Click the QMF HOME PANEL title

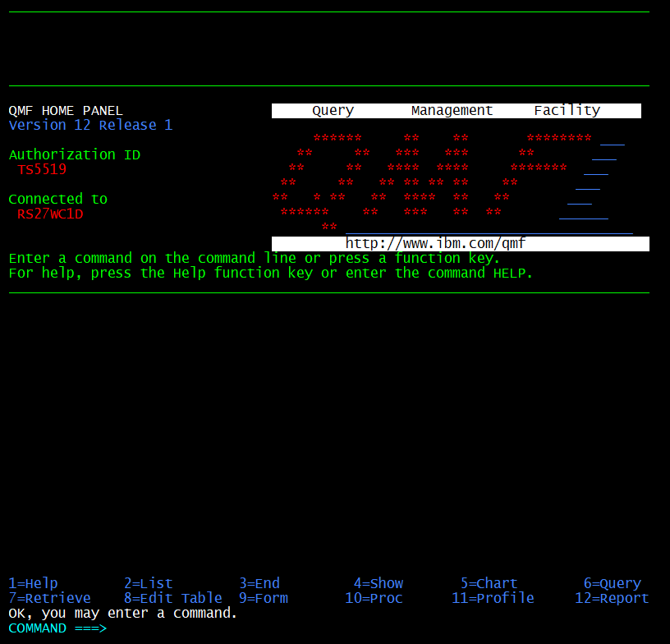click(66, 111)
